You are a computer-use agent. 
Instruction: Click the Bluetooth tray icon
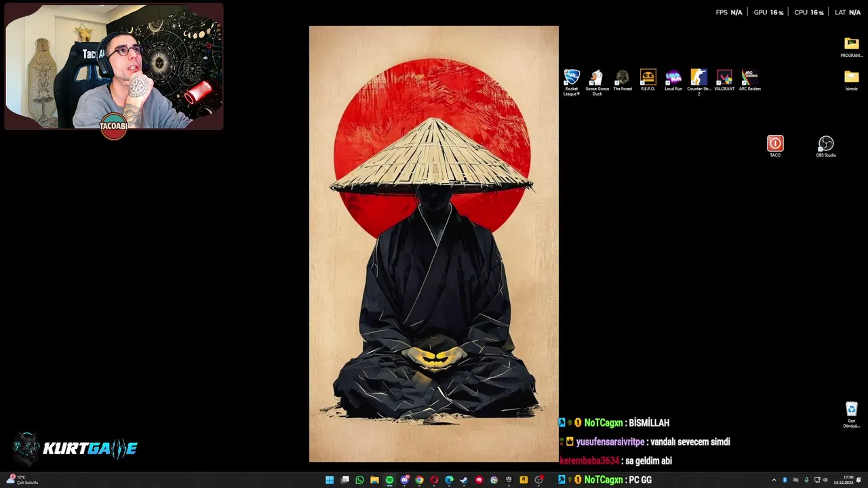[785, 480]
